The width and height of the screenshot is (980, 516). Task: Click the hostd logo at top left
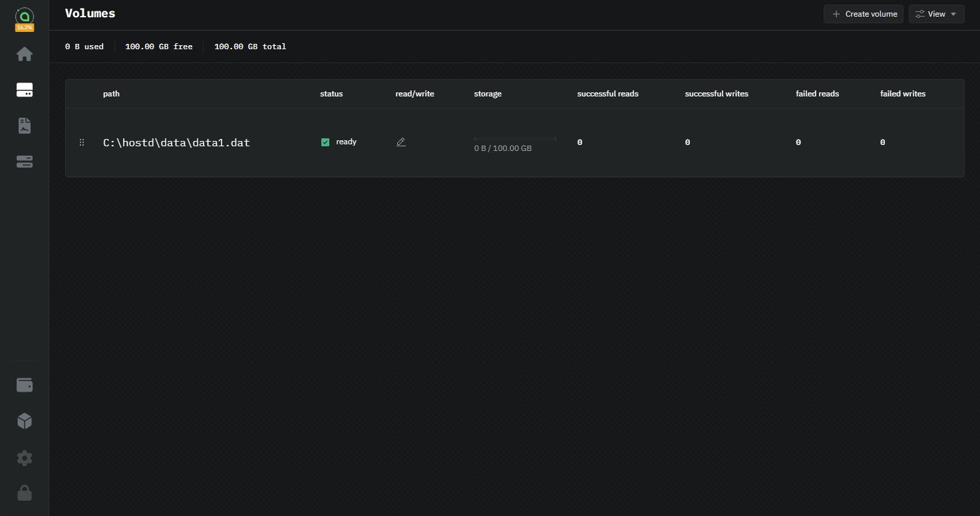(25, 15)
